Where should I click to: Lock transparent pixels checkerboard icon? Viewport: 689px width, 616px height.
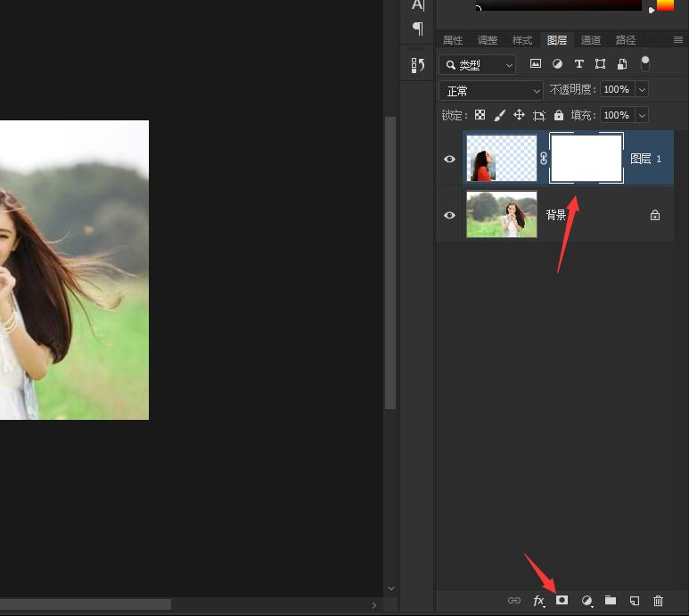(x=480, y=115)
